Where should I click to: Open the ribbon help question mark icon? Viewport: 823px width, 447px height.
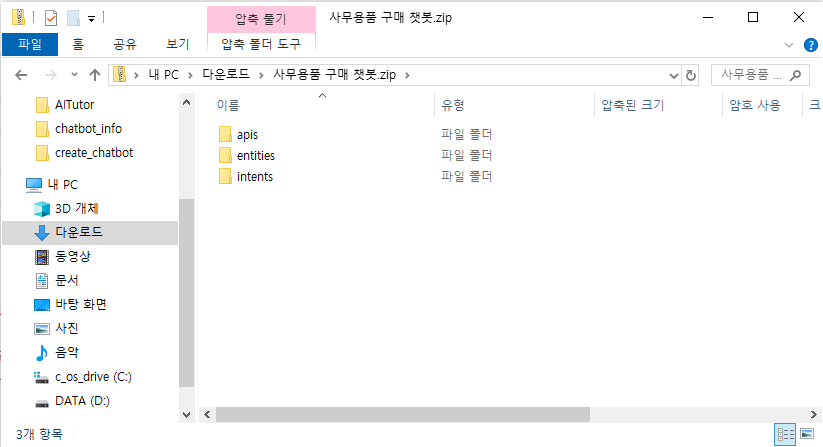[811, 44]
